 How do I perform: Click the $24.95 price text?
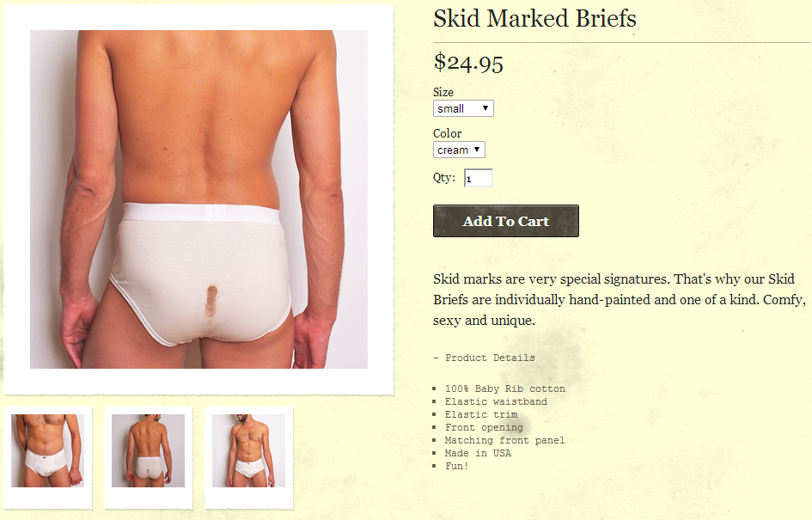coord(468,64)
